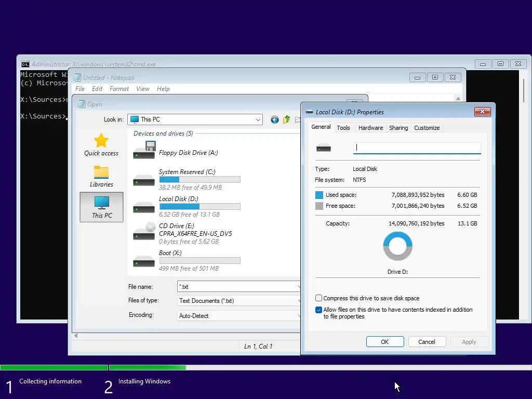
Task: Click the "38.2 MB free of 49.9 MB" text
Action: tap(190, 187)
